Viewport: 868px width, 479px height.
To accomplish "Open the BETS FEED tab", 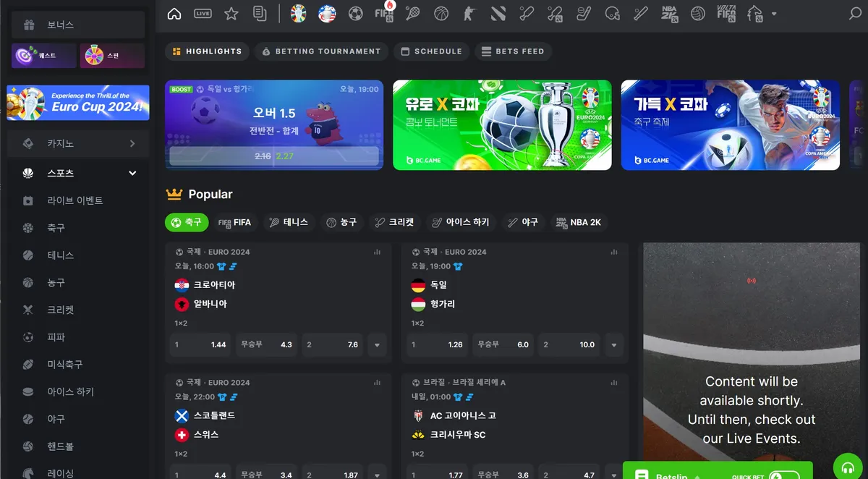I will (513, 51).
